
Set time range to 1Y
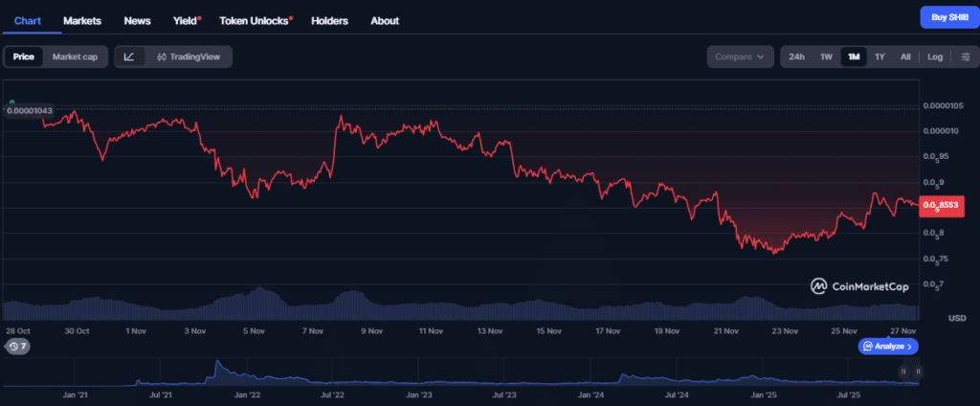tap(879, 57)
